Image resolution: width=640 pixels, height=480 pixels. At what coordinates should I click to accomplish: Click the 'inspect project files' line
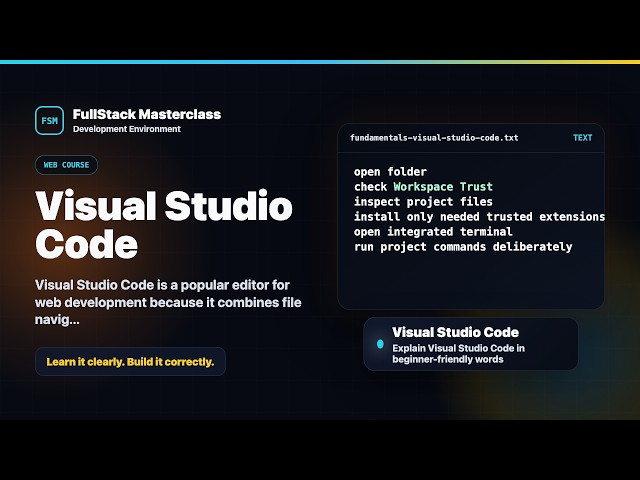[x=423, y=202]
